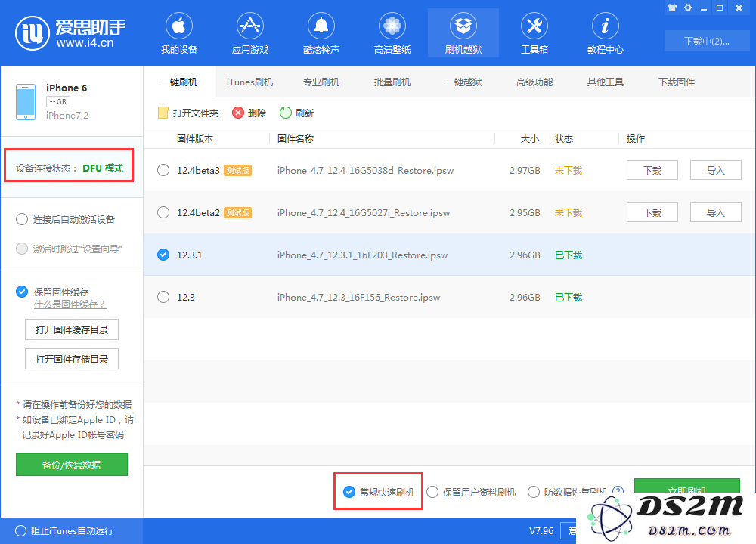Click 下载 button for 12.4beta3 firmware
The width and height of the screenshot is (756, 544).
pyautogui.click(x=652, y=170)
